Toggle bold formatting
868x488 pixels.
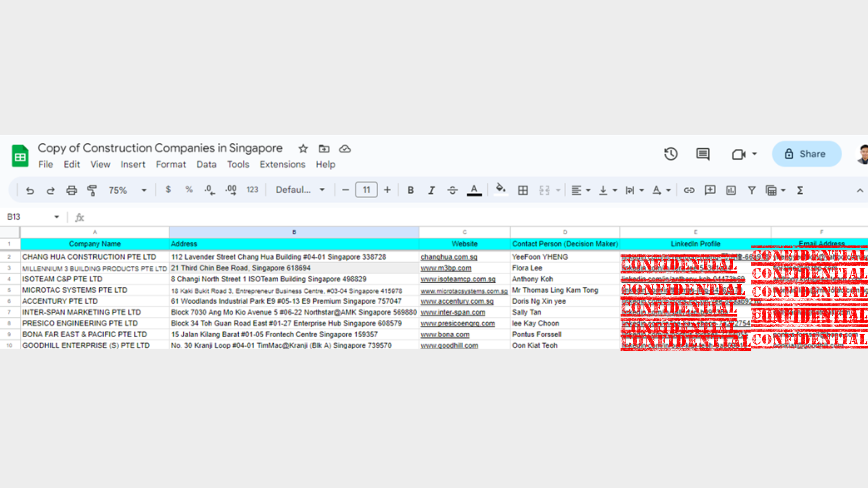(x=410, y=190)
